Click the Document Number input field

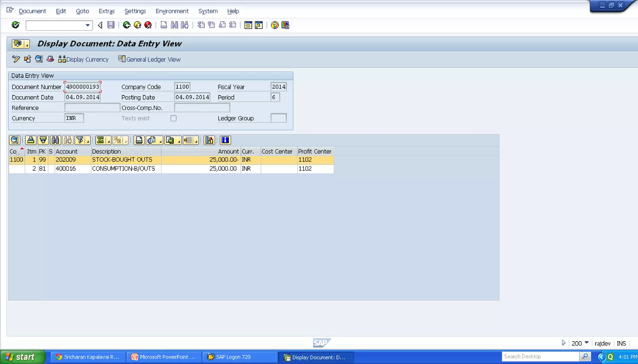pos(82,87)
